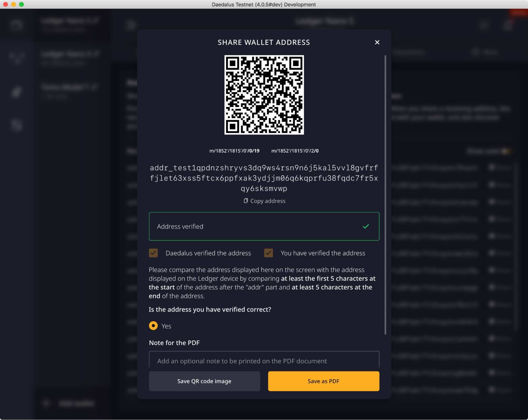Copy the wallet address

coord(264,201)
